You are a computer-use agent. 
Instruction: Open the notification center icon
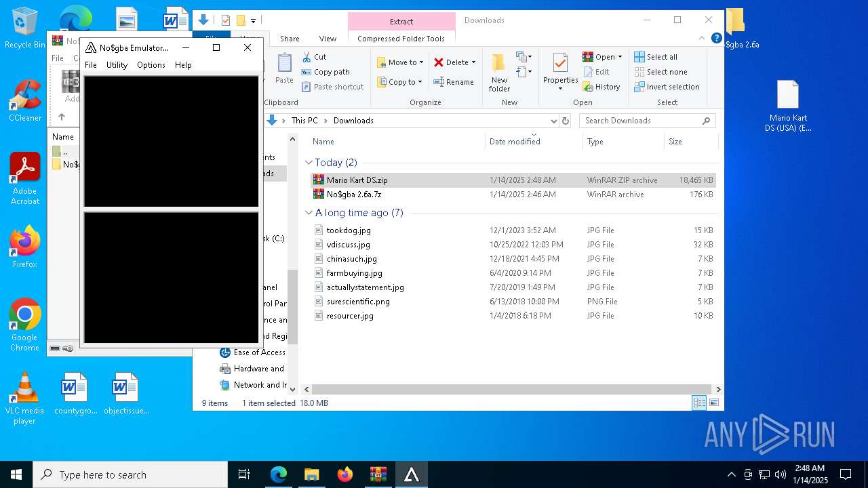846,474
